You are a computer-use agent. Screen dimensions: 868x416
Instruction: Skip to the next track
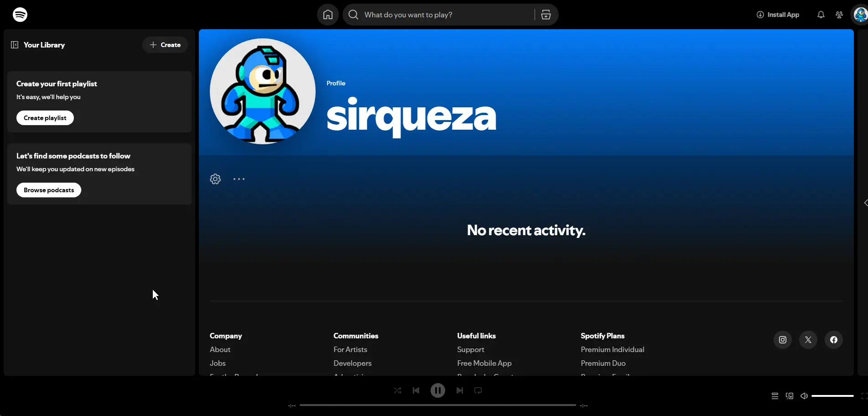[460, 390]
